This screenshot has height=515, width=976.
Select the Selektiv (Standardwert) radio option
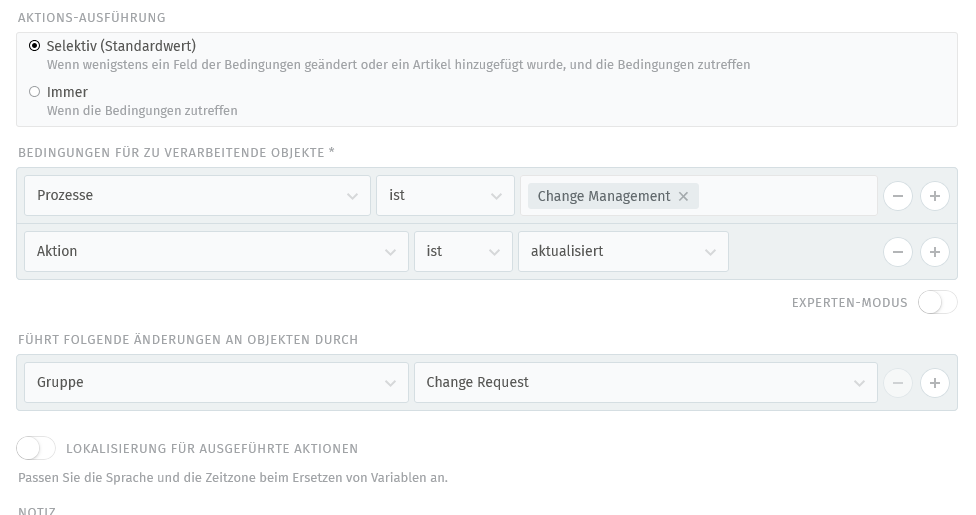(x=35, y=46)
